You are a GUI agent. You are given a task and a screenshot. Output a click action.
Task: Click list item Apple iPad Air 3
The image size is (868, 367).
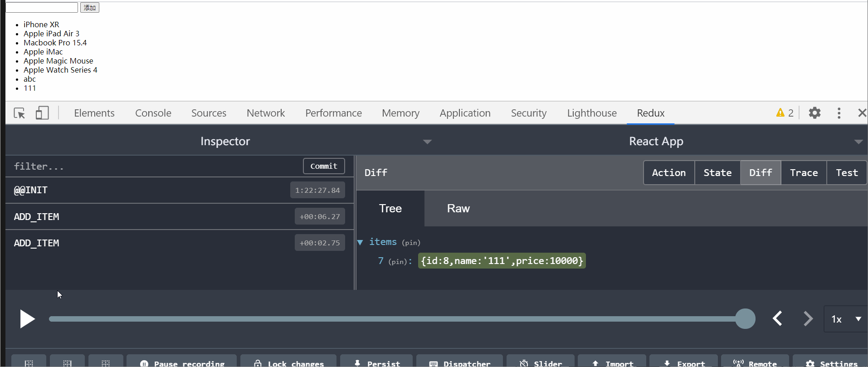point(51,34)
